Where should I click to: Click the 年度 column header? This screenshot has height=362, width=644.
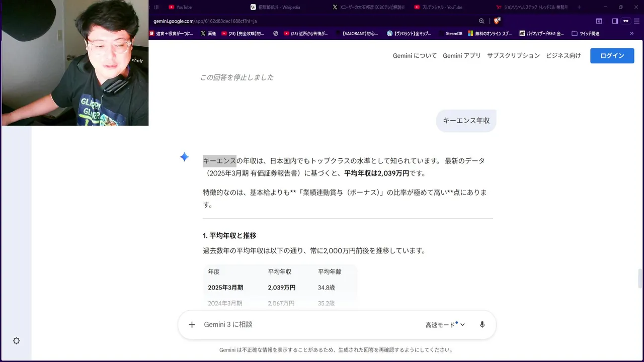coord(214,271)
